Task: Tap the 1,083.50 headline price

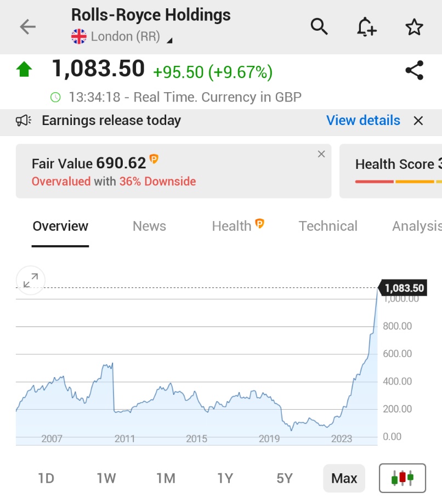Action: (x=98, y=69)
